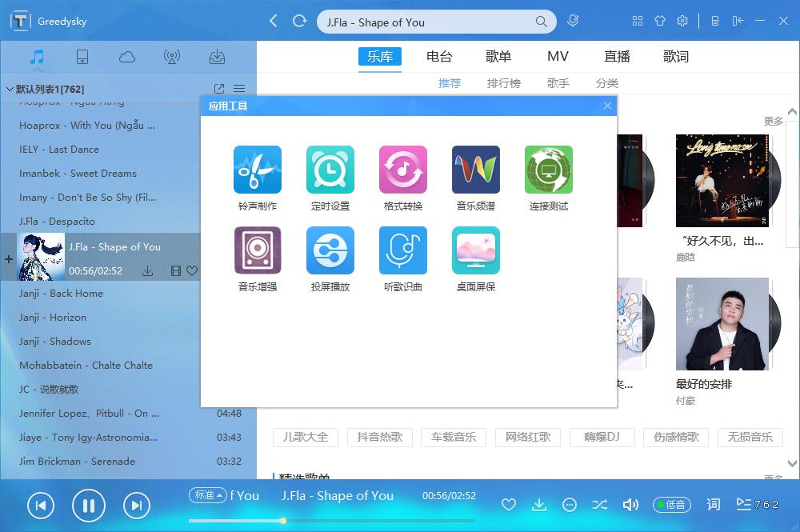Viewport: 800px width, 532px height.
Task: Open the 音乐增强 music enhancer
Action: [257, 250]
